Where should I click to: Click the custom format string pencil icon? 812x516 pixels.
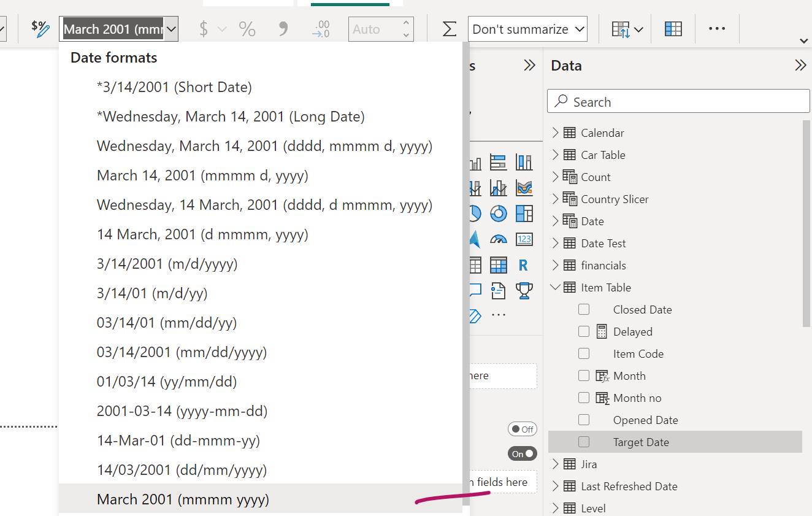pos(40,29)
